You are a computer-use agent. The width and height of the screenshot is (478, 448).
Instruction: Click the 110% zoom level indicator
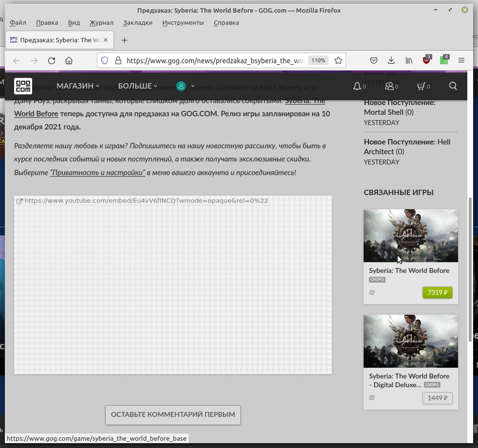[x=318, y=61]
